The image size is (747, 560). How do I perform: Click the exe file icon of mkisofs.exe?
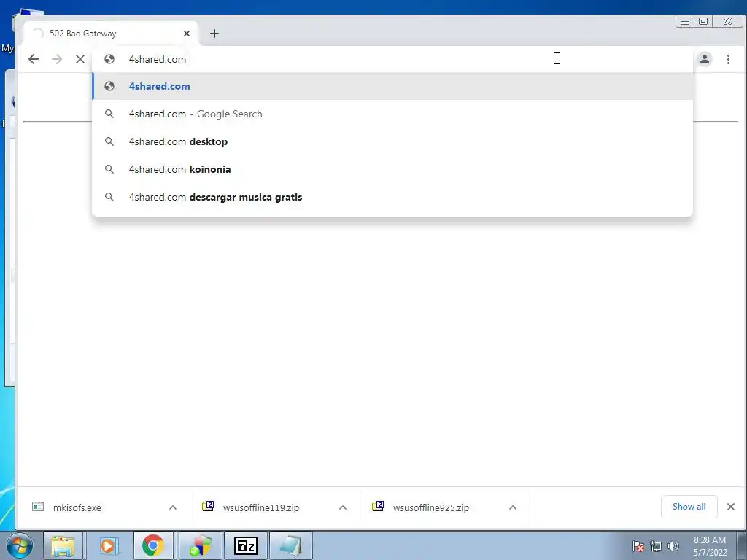38,506
